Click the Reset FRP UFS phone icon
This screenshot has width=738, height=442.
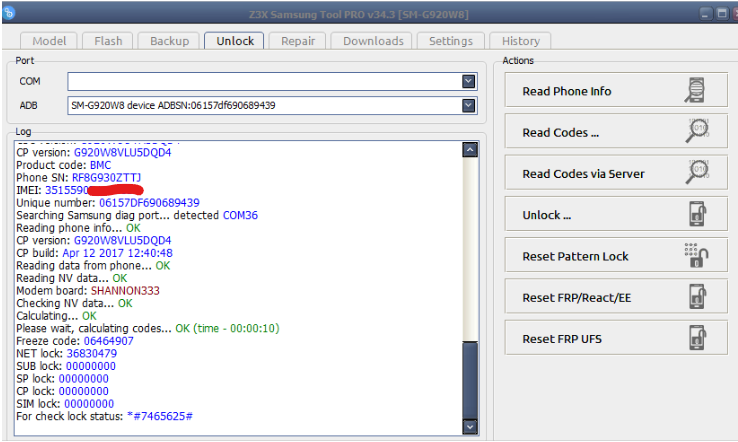pyautogui.click(x=697, y=338)
